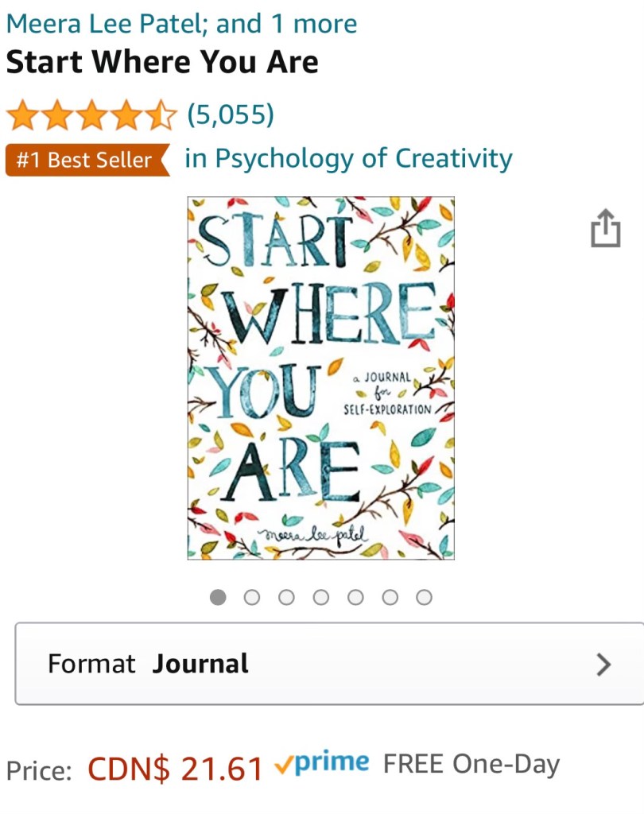Screen dimensions: 644x814
Task: Select the third image carousel dot
Action: click(286, 597)
